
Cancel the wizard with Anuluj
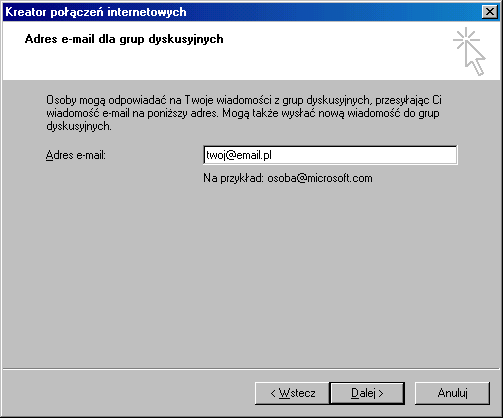click(x=452, y=393)
